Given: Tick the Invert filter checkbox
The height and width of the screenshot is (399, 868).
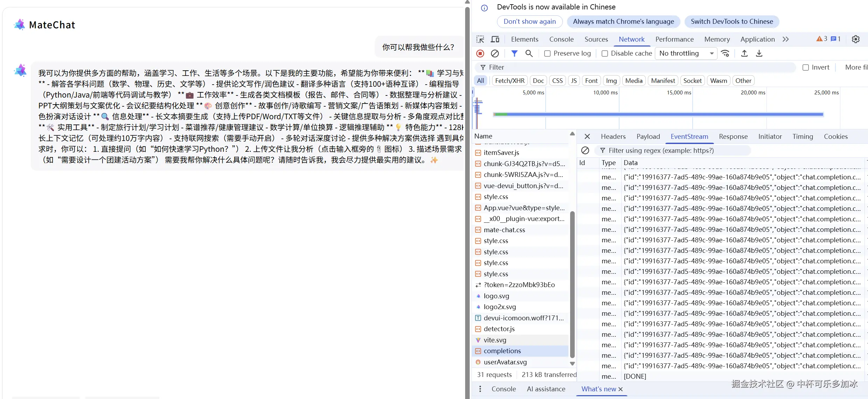Looking at the screenshot, I should tap(806, 67).
